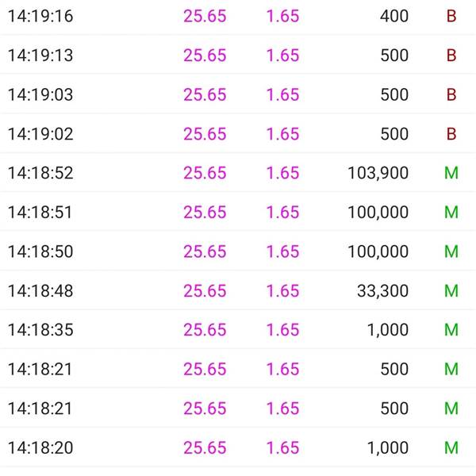
Task: Select the 14:19:16 trade row
Action: click(x=238, y=17)
